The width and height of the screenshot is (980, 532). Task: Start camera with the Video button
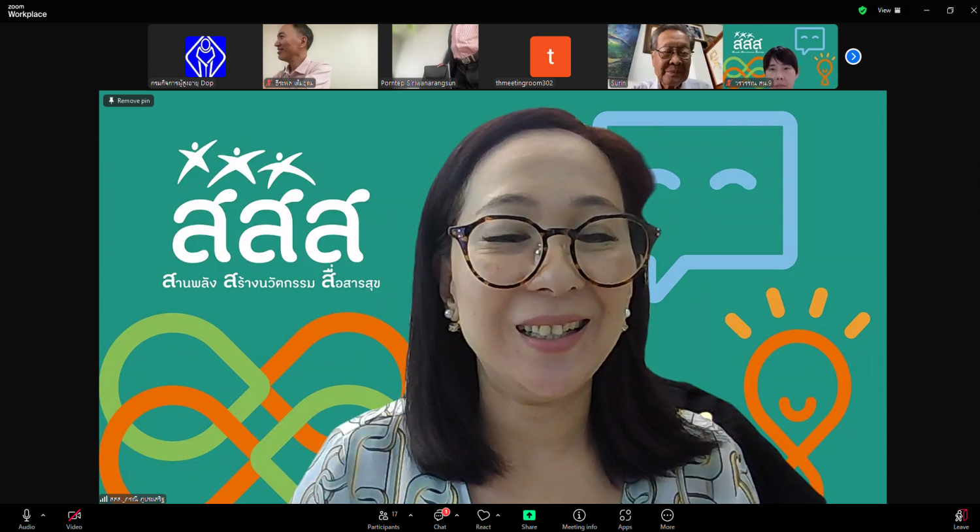coord(74,519)
